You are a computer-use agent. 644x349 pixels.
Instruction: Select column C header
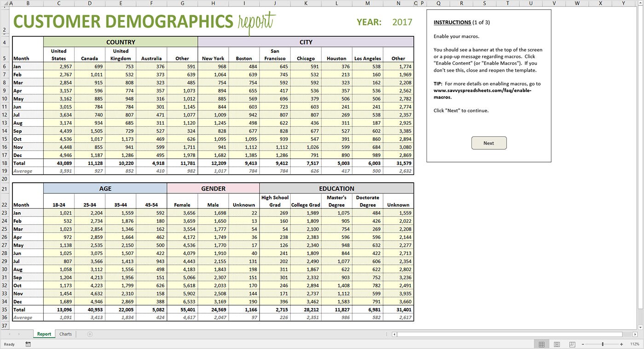[x=58, y=3]
